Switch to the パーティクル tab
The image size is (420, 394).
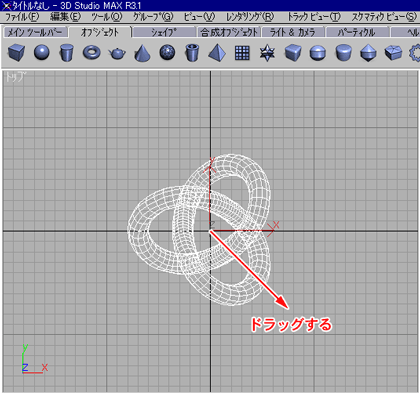tap(357, 32)
